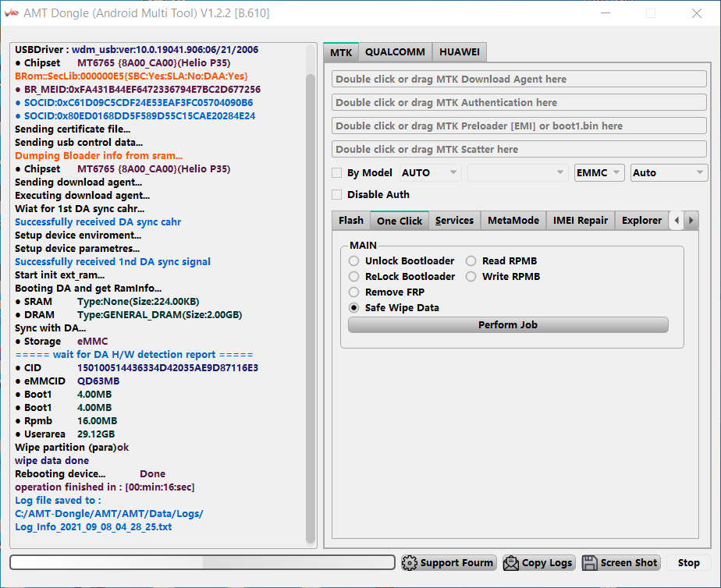The width and height of the screenshot is (721, 588).
Task: Select the One Click tab
Action: 400,221
